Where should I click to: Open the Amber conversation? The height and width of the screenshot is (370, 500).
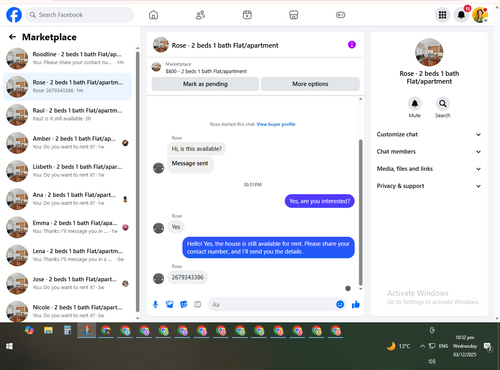67,143
